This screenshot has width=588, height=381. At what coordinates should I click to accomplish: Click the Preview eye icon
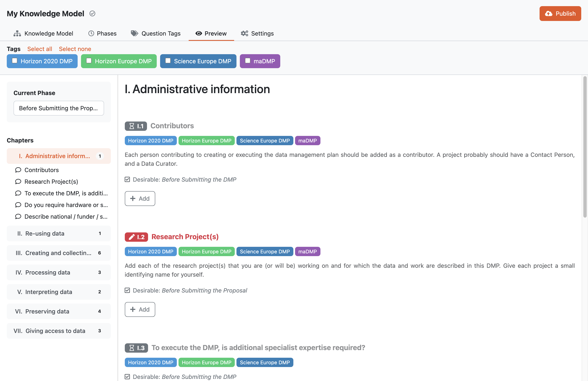[x=199, y=33]
